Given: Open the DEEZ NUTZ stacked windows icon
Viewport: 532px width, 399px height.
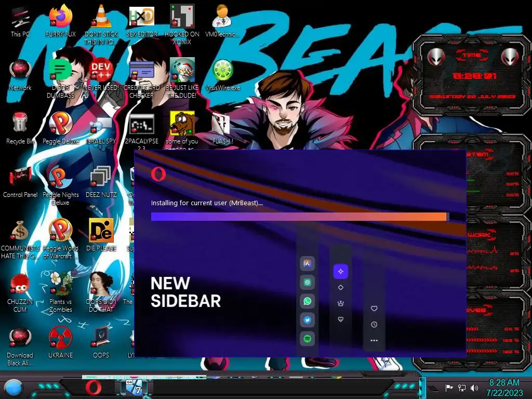Looking at the screenshot, I should coord(101,182).
